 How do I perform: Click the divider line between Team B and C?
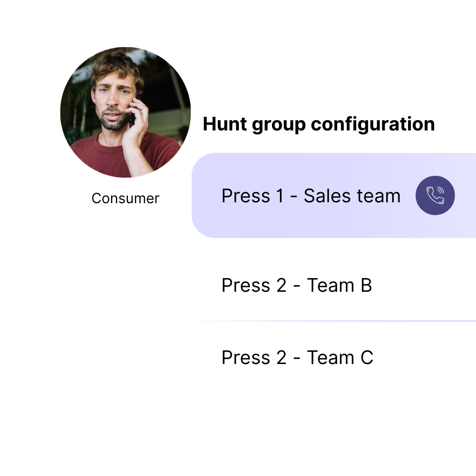pos(334,321)
